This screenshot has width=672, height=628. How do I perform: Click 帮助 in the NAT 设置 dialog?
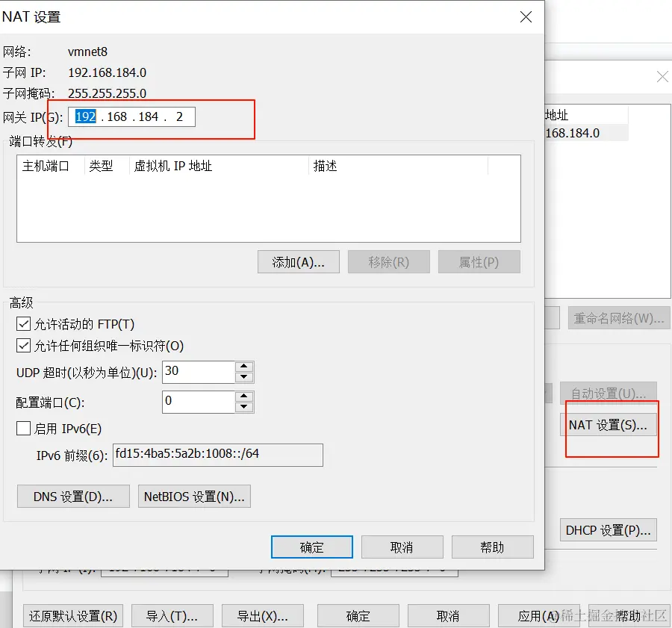[493, 547]
